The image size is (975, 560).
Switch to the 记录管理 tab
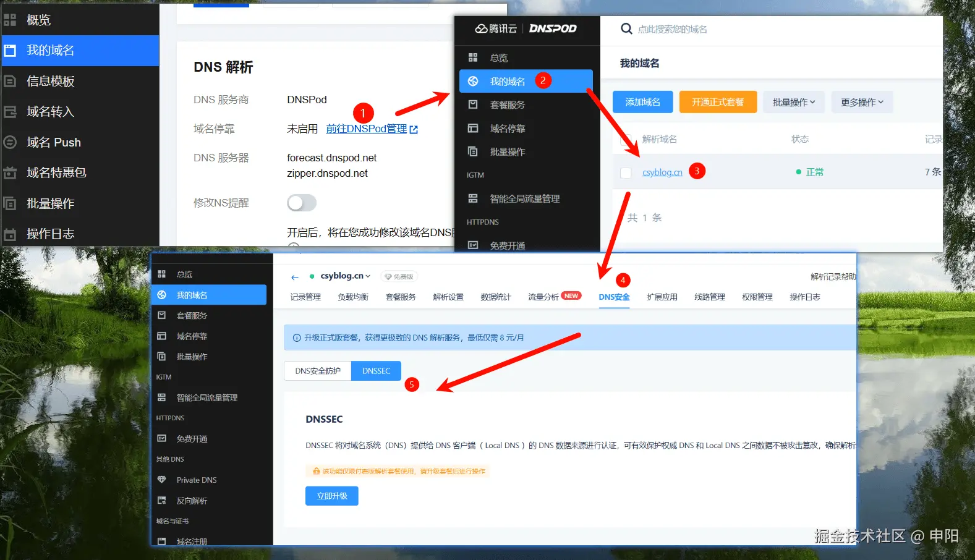[x=305, y=297]
